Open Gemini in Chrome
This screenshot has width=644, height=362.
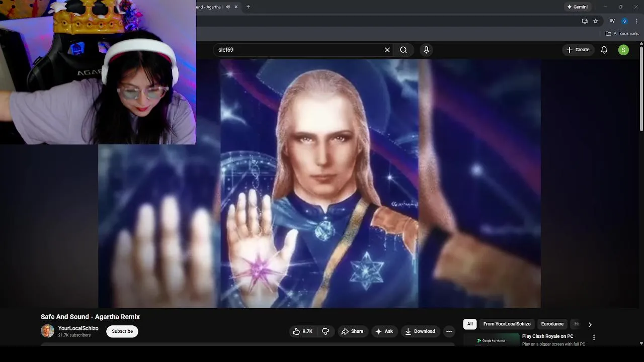pos(577,7)
